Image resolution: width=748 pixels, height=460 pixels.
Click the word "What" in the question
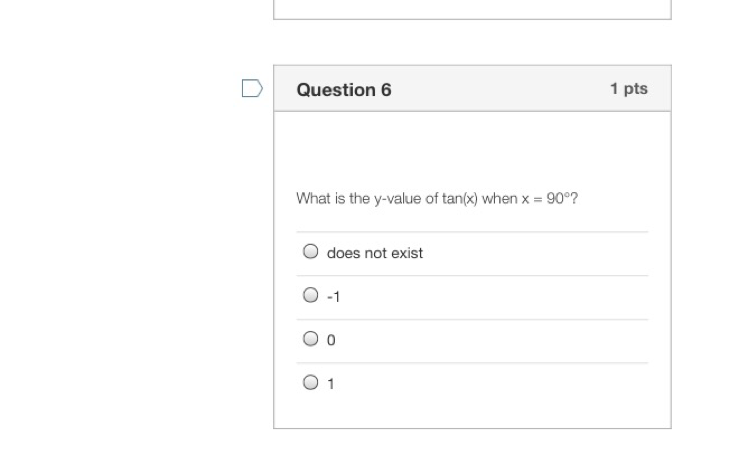point(312,198)
